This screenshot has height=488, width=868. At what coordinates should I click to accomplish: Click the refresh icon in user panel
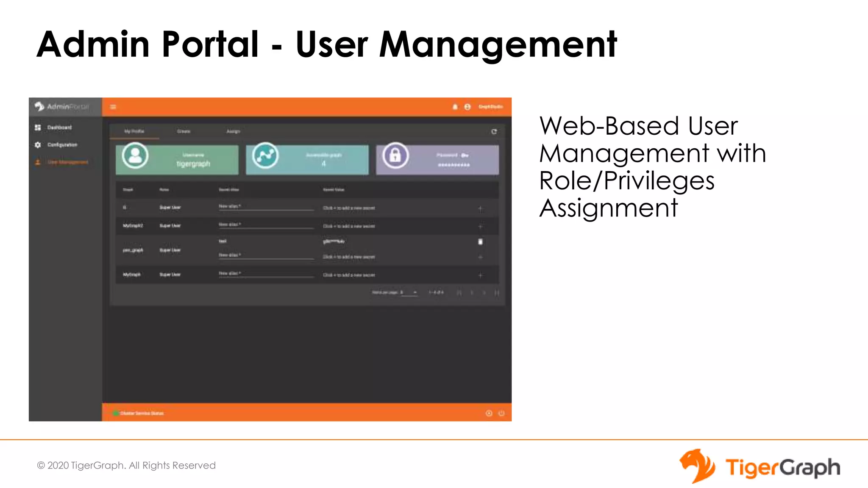point(494,132)
